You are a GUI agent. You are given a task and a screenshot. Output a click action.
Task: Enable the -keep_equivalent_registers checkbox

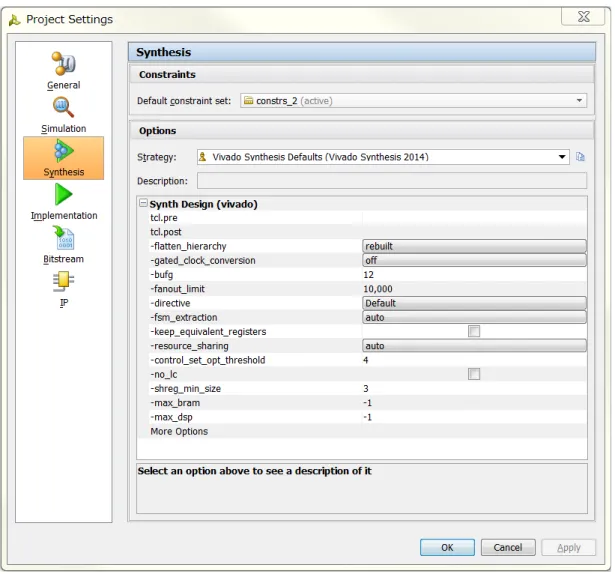(x=473, y=332)
